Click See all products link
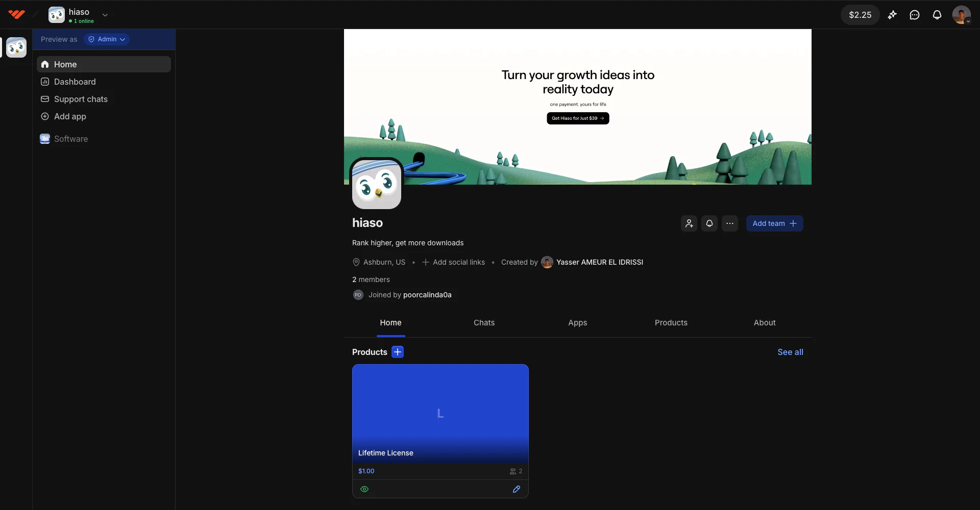The image size is (980, 510). pyautogui.click(x=790, y=352)
